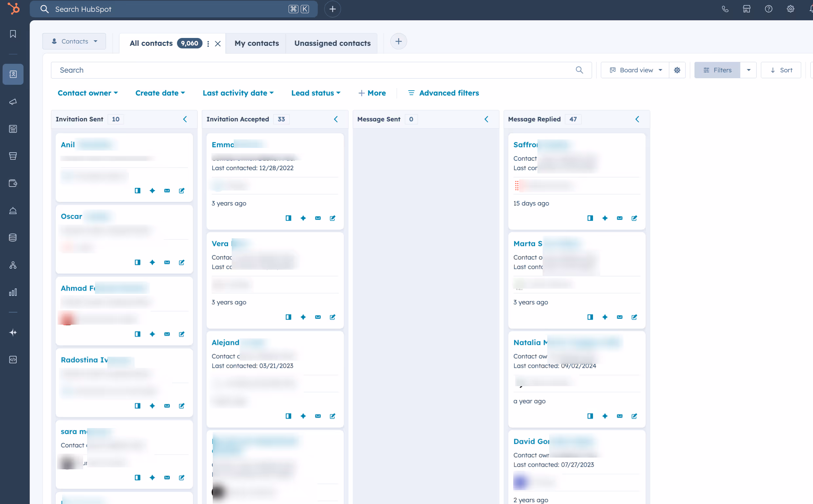Open Bookmarks in the left sidebar
The image size is (813, 504).
pyautogui.click(x=13, y=34)
